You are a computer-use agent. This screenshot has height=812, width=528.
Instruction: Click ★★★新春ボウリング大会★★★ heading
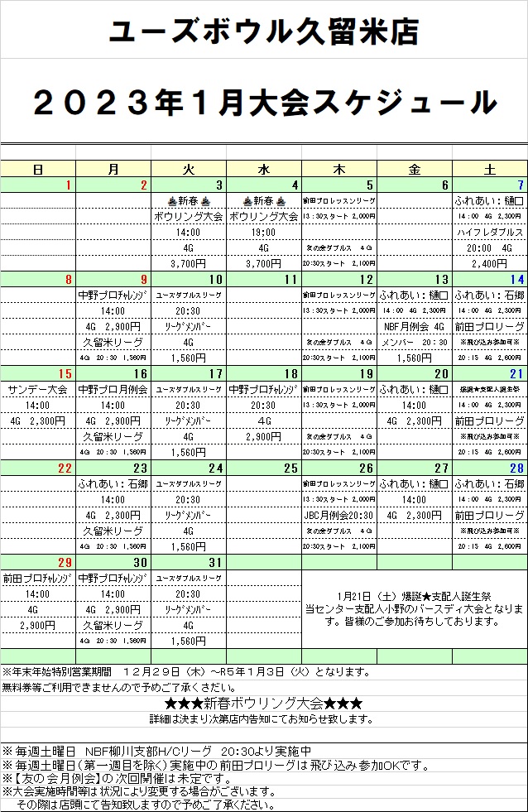(x=263, y=704)
